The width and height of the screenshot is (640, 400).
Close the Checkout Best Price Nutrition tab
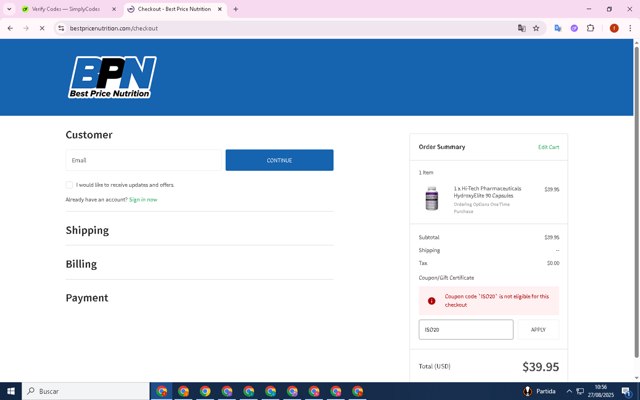point(220,9)
